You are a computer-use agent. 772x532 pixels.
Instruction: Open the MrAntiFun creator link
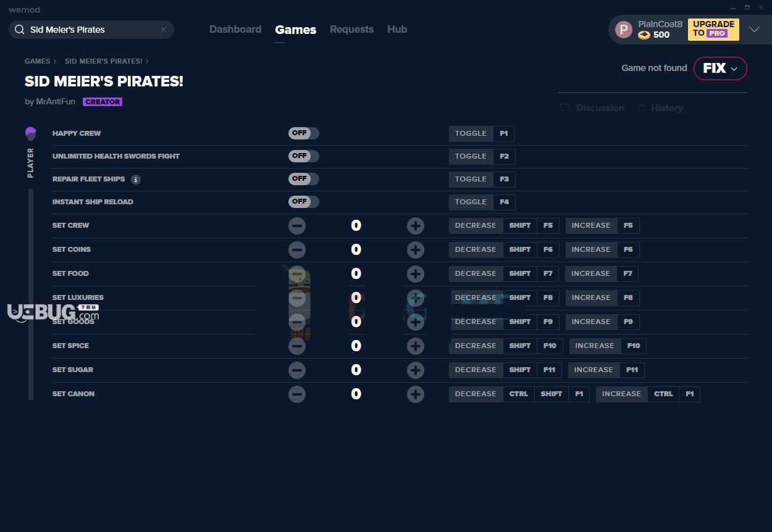[56, 102]
